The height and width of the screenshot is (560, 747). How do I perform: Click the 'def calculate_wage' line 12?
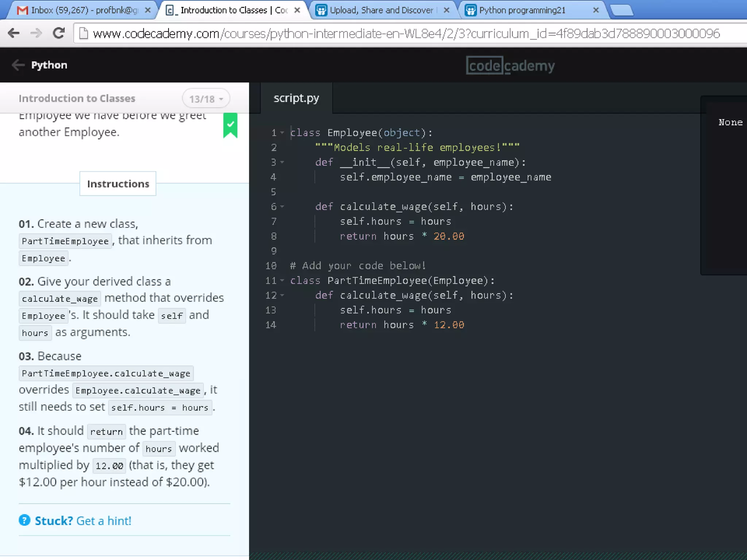414,295
